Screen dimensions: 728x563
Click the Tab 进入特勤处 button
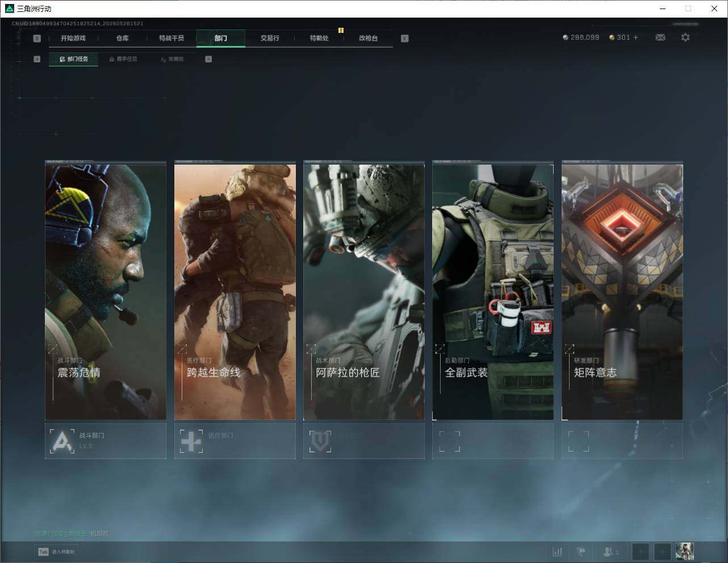tap(56, 552)
